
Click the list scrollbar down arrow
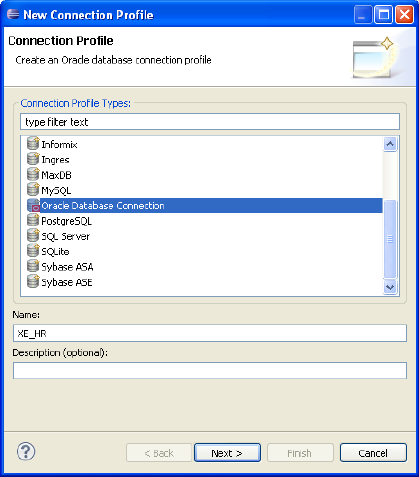[x=390, y=287]
